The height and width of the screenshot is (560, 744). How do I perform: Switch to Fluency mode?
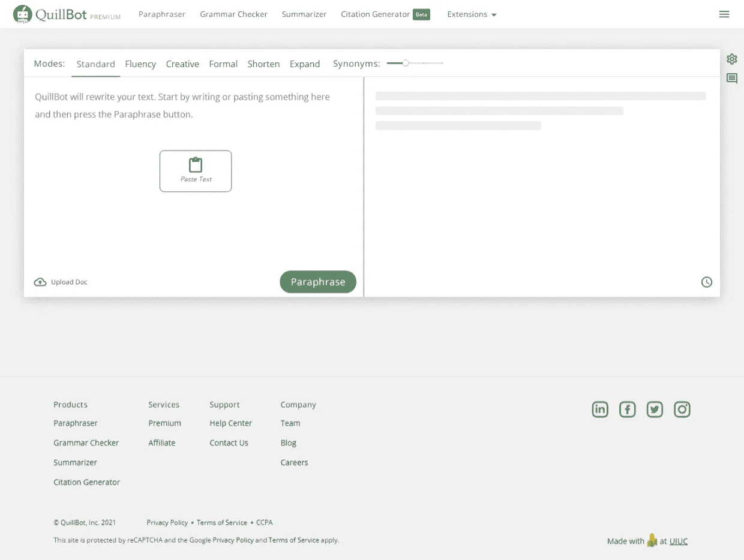click(x=140, y=64)
